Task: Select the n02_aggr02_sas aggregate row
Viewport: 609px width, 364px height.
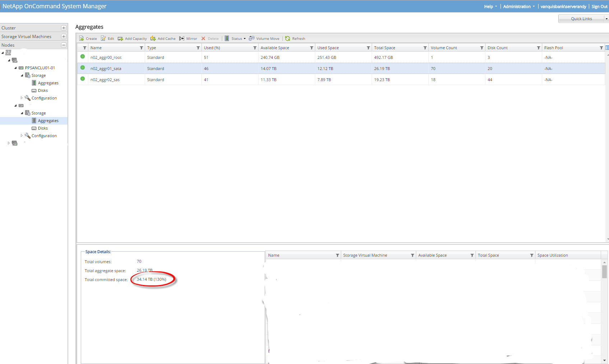Action: [x=105, y=80]
